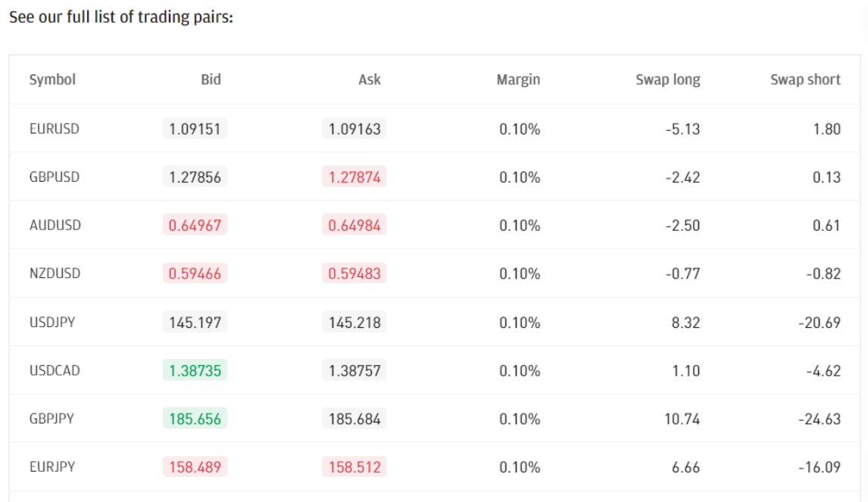
Task: Click NZDUSD ask price 0.59483
Action: (354, 273)
